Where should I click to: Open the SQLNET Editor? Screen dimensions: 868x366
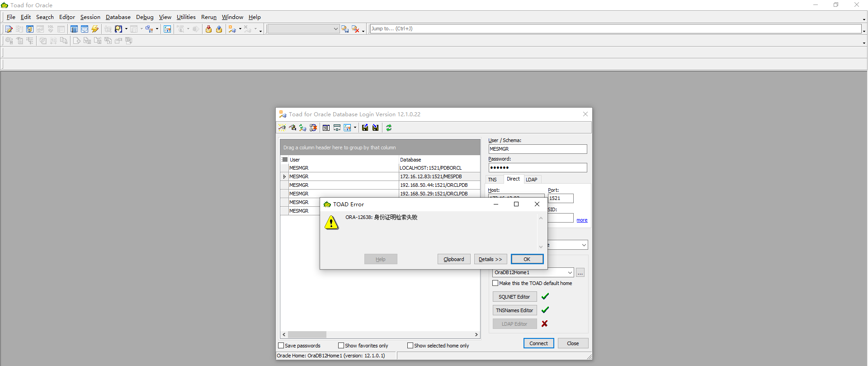coord(514,297)
